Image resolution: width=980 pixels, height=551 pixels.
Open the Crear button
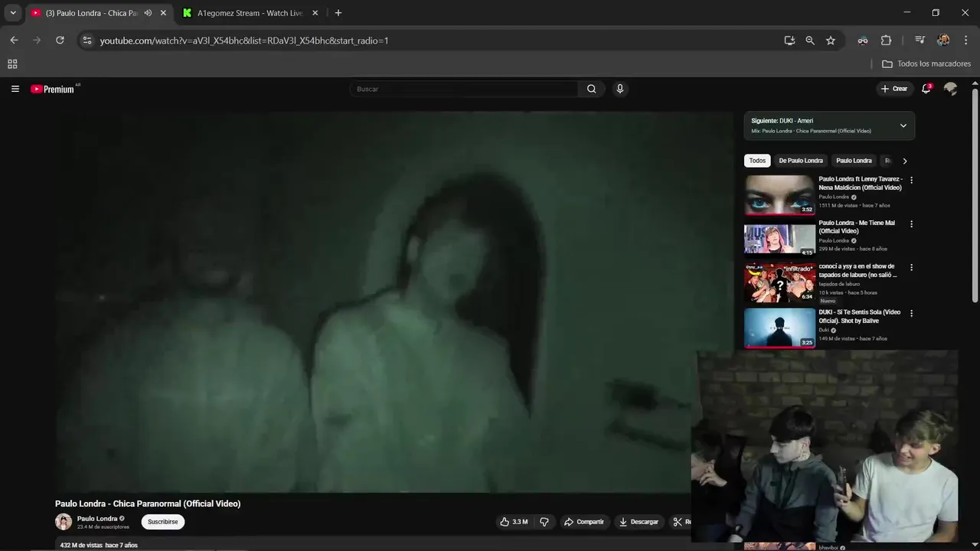[x=894, y=89]
